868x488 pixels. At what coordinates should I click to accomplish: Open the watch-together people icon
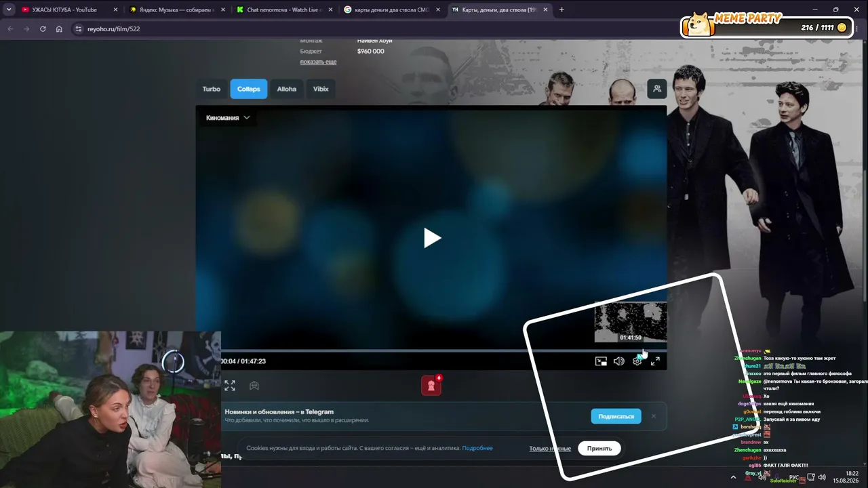coord(657,89)
